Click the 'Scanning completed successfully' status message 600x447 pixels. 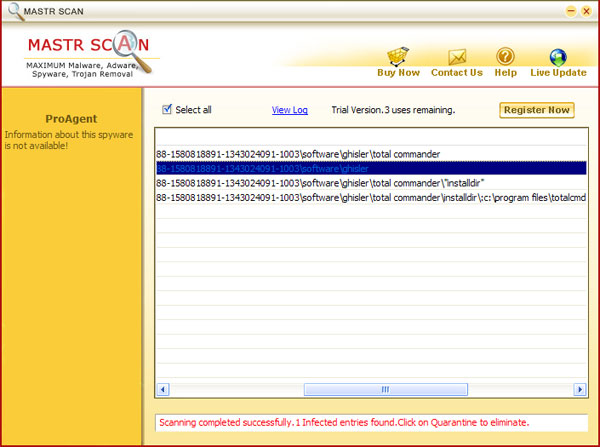pyautogui.click(x=344, y=423)
